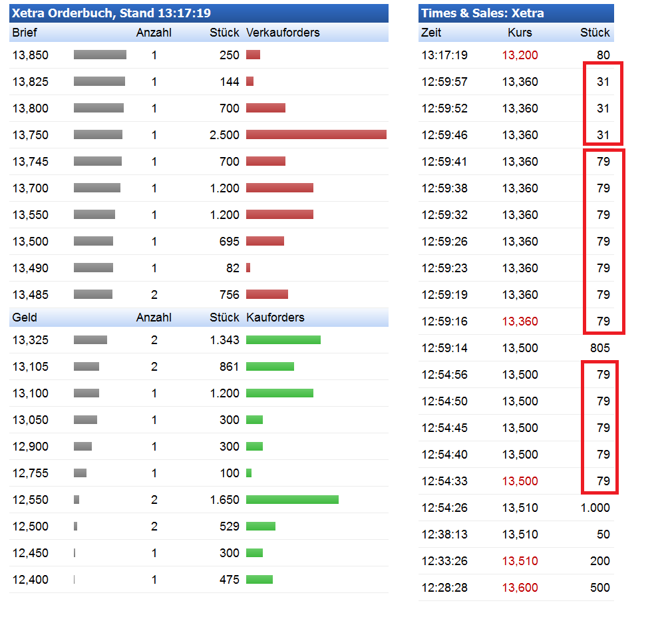The width and height of the screenshot is (672, 643).
Task: Select bid price 12,550
Action: coord(31,500)
